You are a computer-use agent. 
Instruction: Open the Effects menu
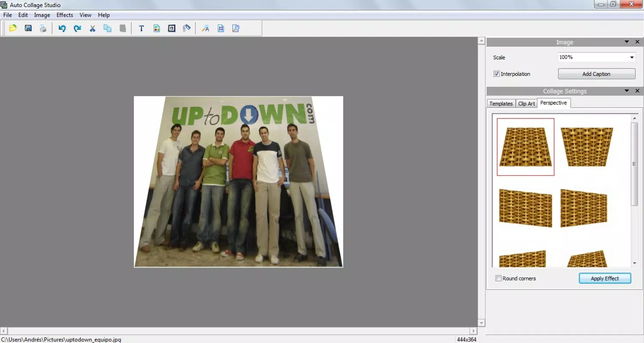[x=65, y=15]
